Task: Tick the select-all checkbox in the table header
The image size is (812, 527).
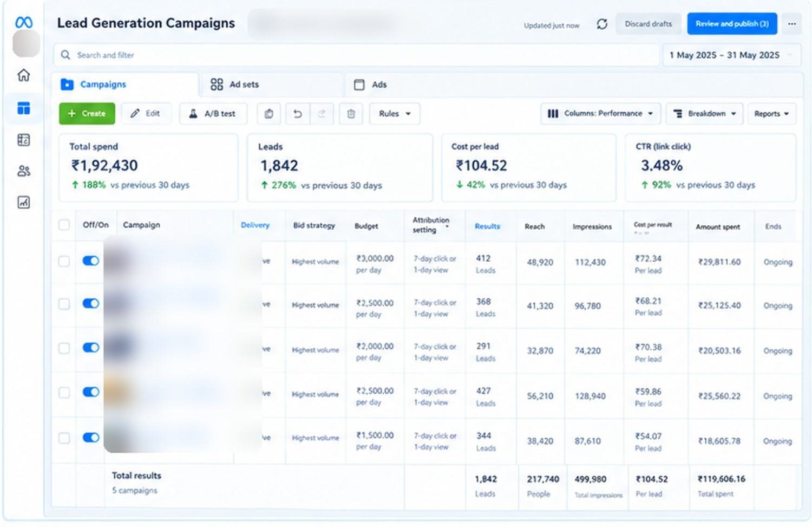Action: 64,225
